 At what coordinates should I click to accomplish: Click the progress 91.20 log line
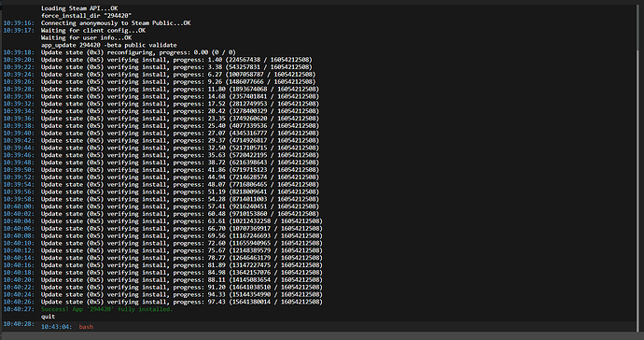point(182,288)
